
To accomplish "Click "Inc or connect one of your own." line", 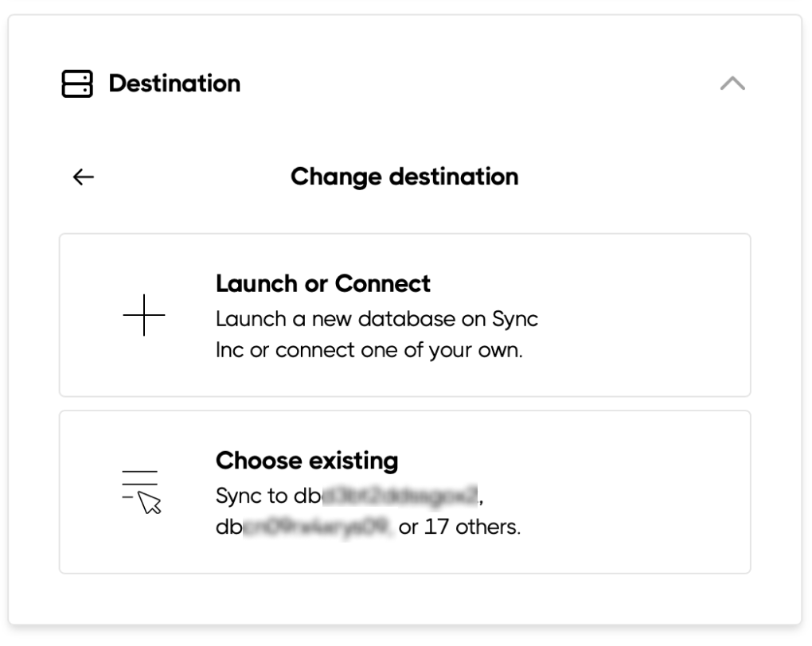I will (369, 350).
